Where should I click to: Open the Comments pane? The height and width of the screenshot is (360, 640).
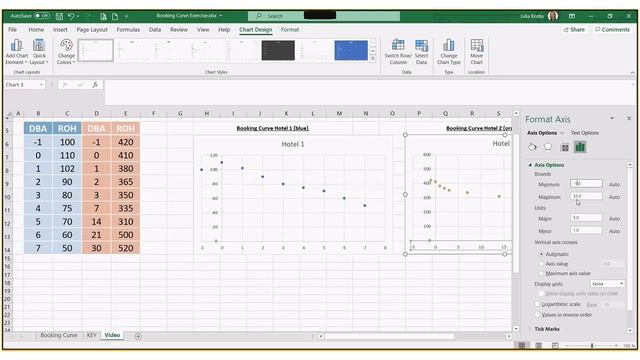point(612,30)
